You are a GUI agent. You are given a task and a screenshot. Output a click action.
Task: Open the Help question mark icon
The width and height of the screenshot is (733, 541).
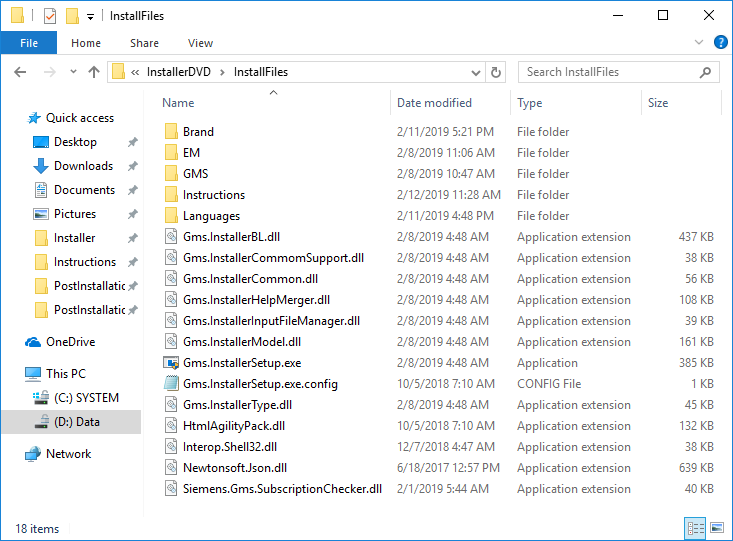[719, 43]
